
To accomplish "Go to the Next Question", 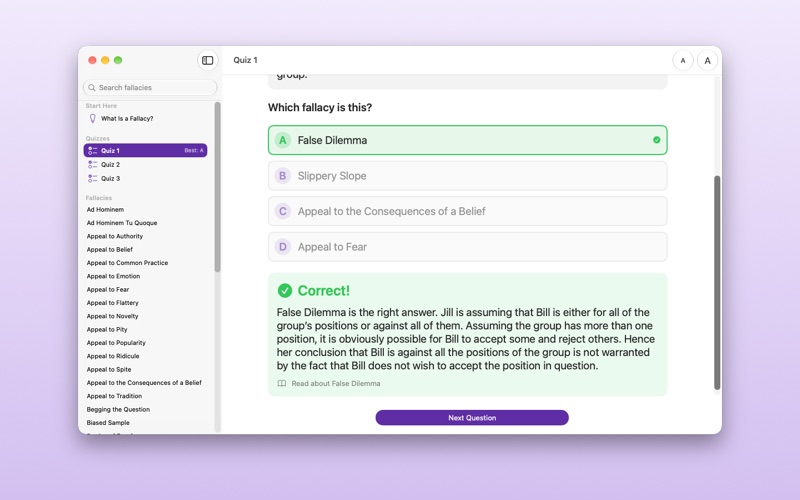I will (472, 417).
